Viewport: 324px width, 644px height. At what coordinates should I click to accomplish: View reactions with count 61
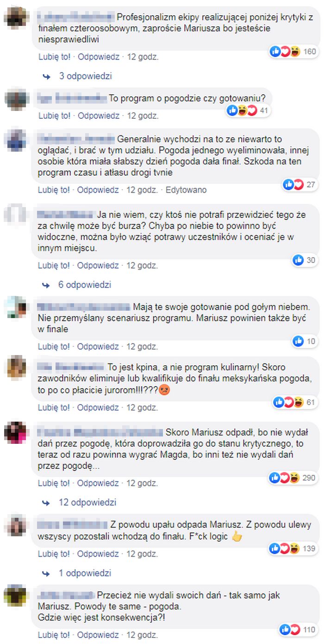[295, 402]
